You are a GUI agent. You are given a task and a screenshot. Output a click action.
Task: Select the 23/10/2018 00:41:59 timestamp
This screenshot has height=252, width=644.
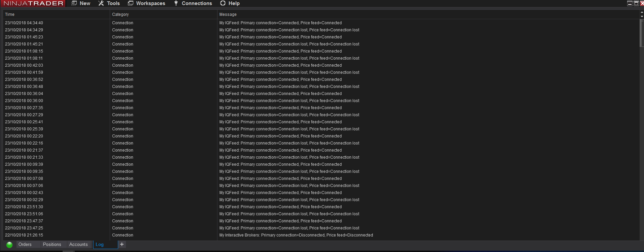[x=24, y=72]
